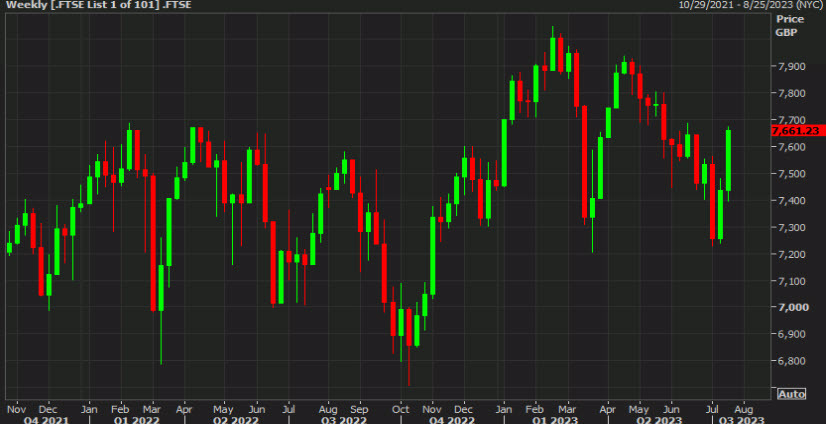This screenshot has width=826, height=424.
Task: Click the Aug 2022 month label
Action: [328, 409]
